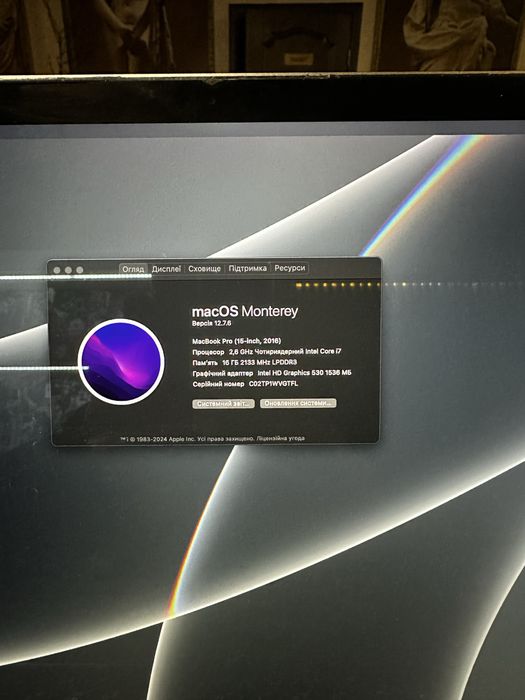Click the macOS Monterey title

[245, 311]
